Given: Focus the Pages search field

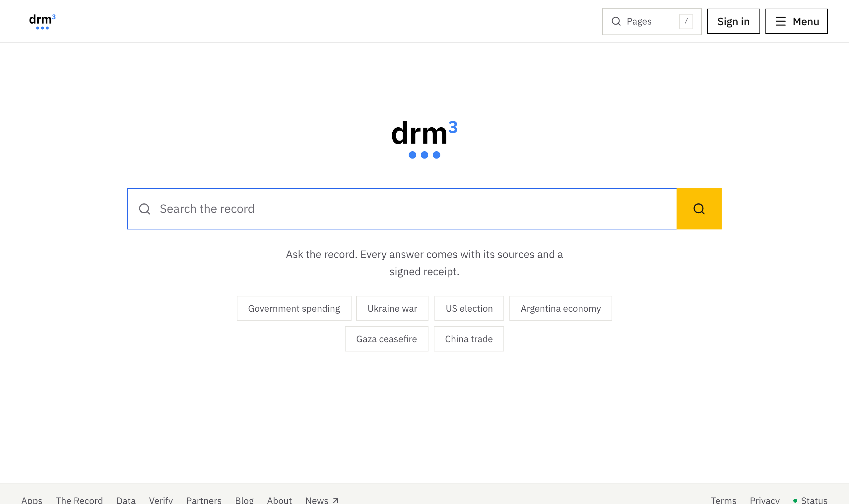Looking at the screenshot, I should (652, 22).
